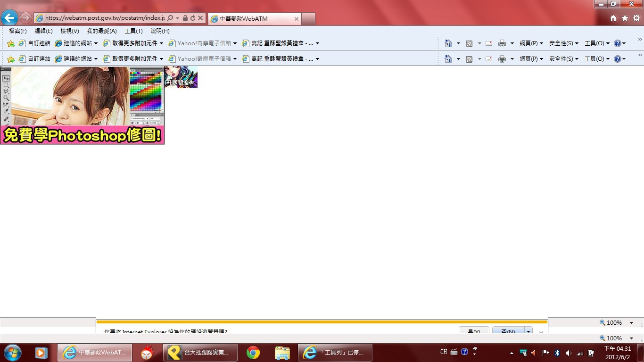This screenshot has width=644, height=362.
Task: Open Windows Explorer folder icon on the taskbar
Action: pyautogui.click(x=282, y=353)
